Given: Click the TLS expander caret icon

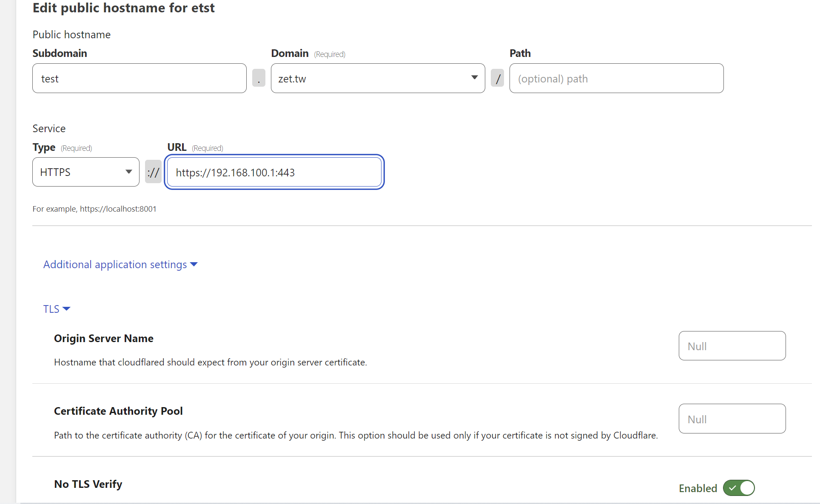Looking at the screenshot, I should (66, 309).
